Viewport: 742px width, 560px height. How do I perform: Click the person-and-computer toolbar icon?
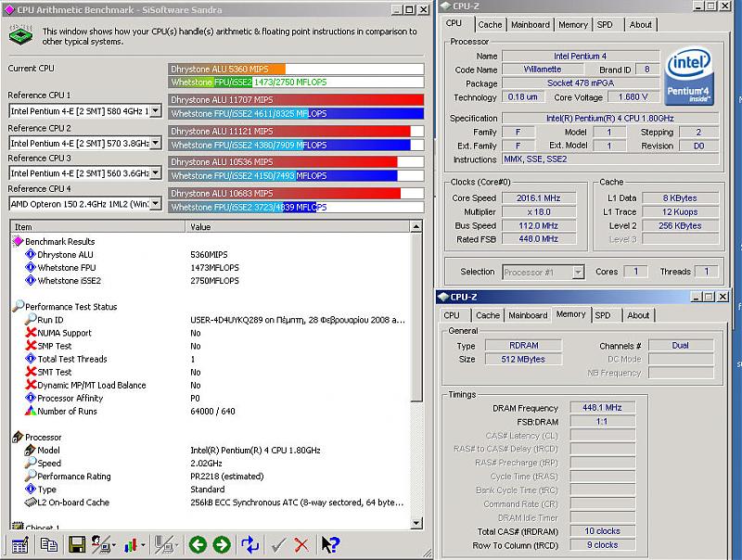[101, 545]
